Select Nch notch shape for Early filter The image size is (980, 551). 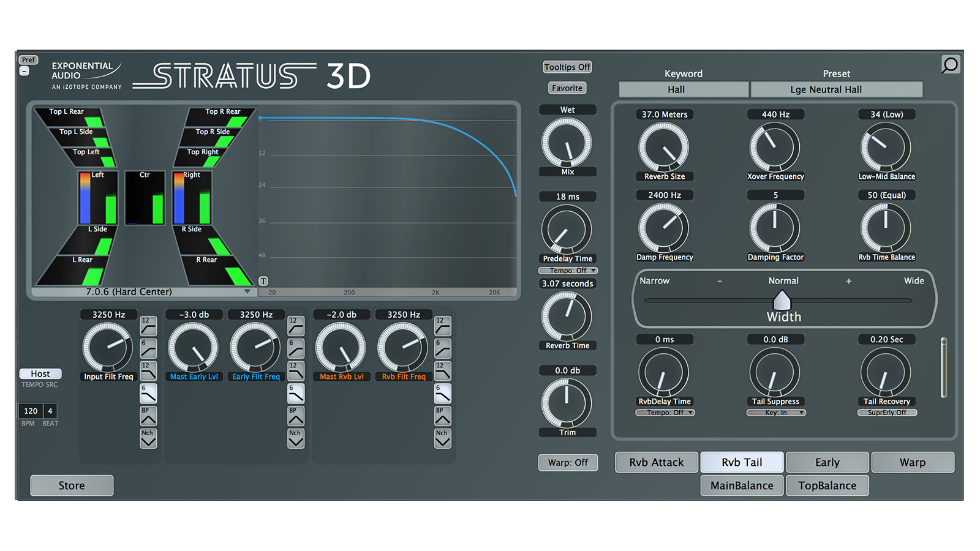pyautogui.click(x=295, y=438)
